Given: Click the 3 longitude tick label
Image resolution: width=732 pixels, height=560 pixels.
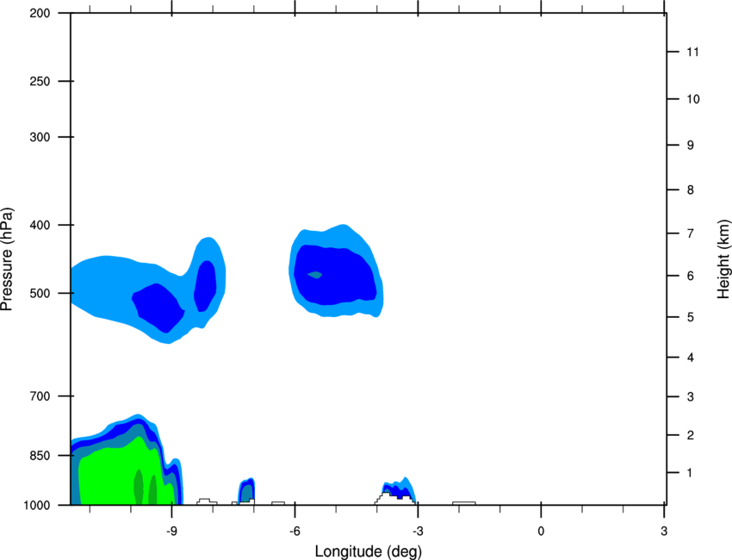Looking at the screenshot, I should [664, 531].
